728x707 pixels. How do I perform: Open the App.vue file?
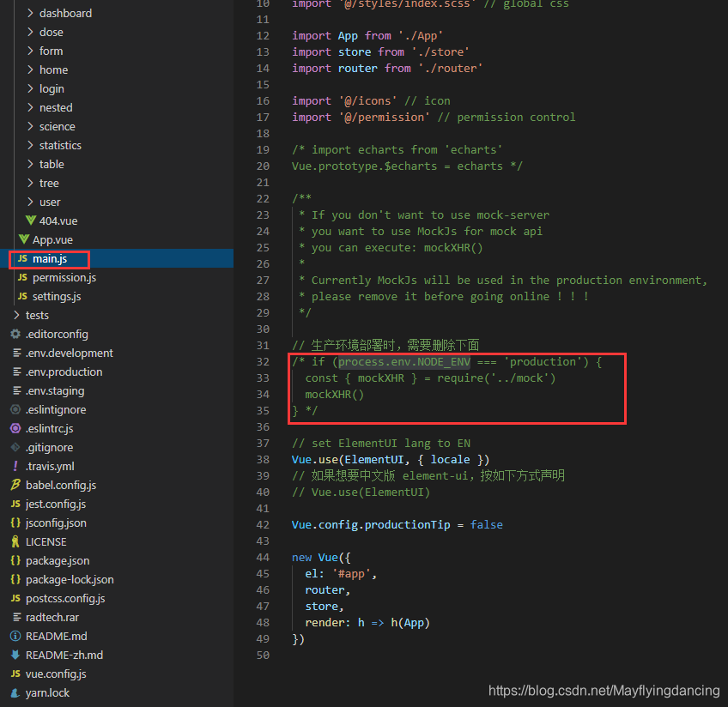coord(52,240)
